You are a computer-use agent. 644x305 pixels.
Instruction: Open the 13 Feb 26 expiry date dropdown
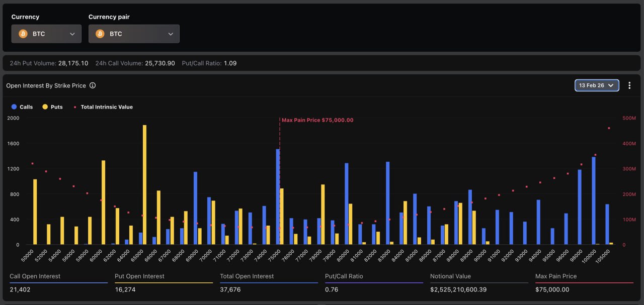coord(597,85)
